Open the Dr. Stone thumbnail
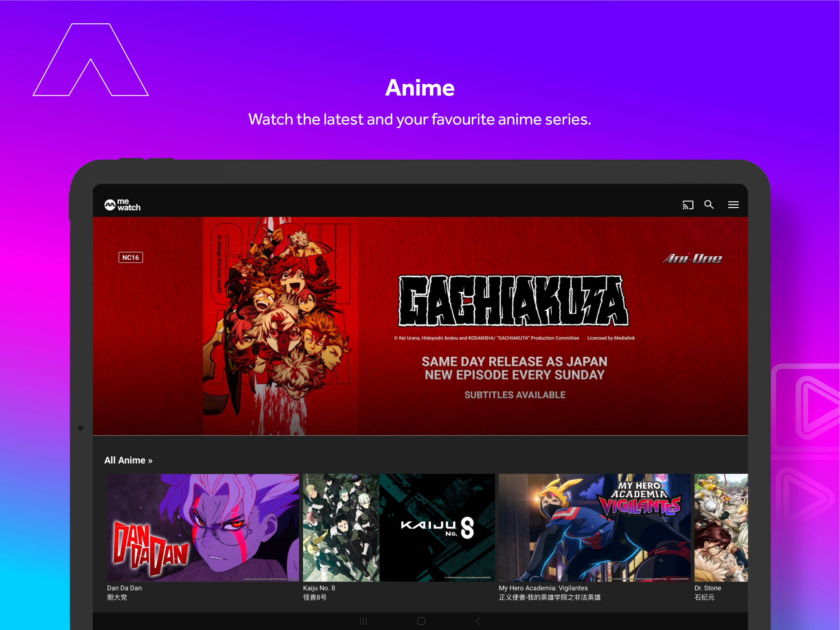The height and width of the screenshot is (630, 840). [721, 527]
